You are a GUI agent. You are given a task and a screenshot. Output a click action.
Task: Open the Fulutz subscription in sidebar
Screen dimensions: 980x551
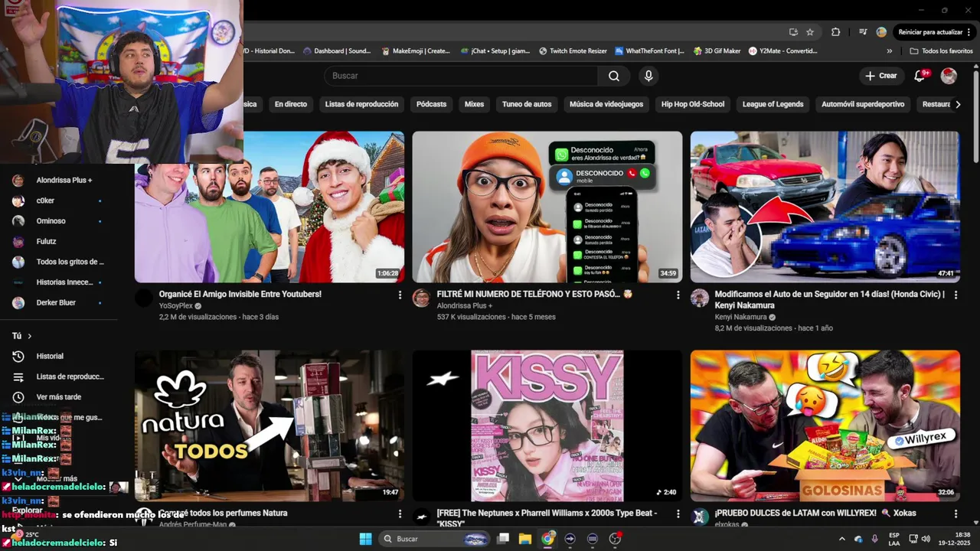(x=58, y=242)
